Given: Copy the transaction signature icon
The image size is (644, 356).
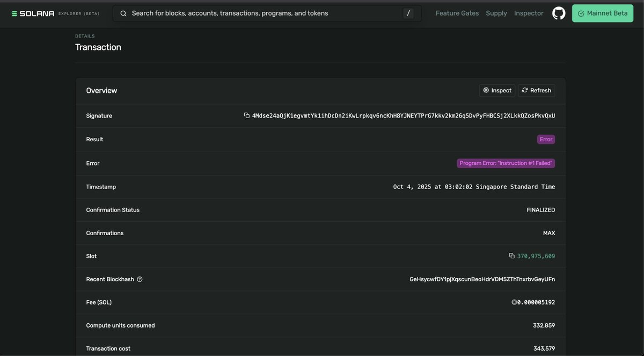Looking at the screenshot, I should pos(247,115).
